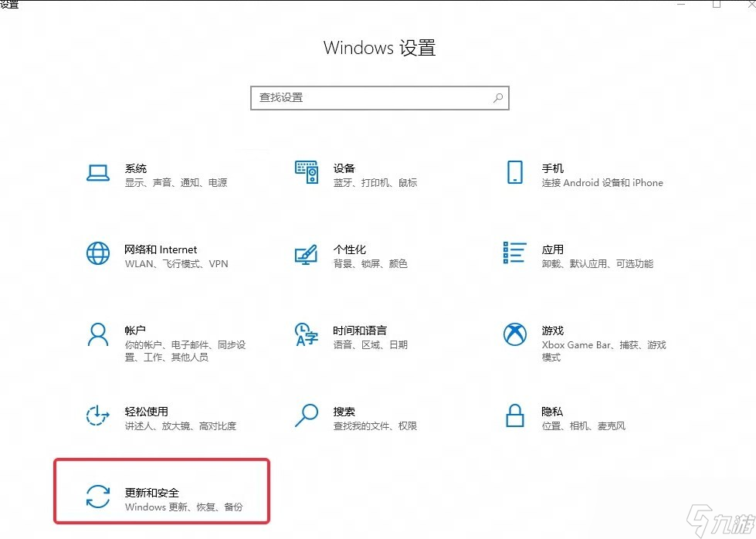Open the 搜索 category title

[344, 412]
